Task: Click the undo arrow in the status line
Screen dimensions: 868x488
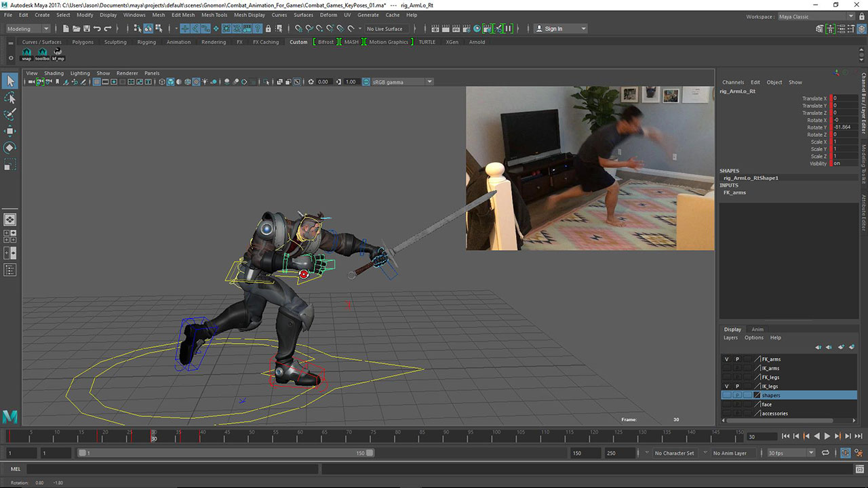Action: point(97,28)
